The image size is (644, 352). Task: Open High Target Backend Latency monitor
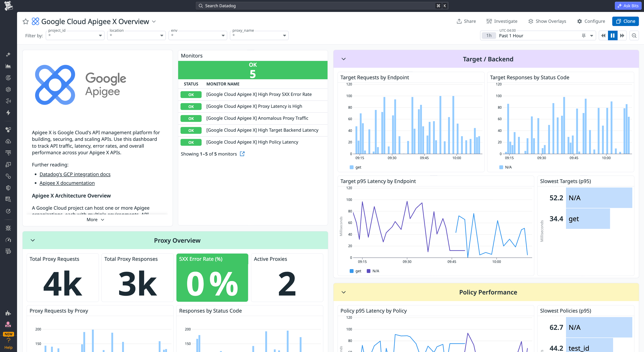(x=262, y=130)
